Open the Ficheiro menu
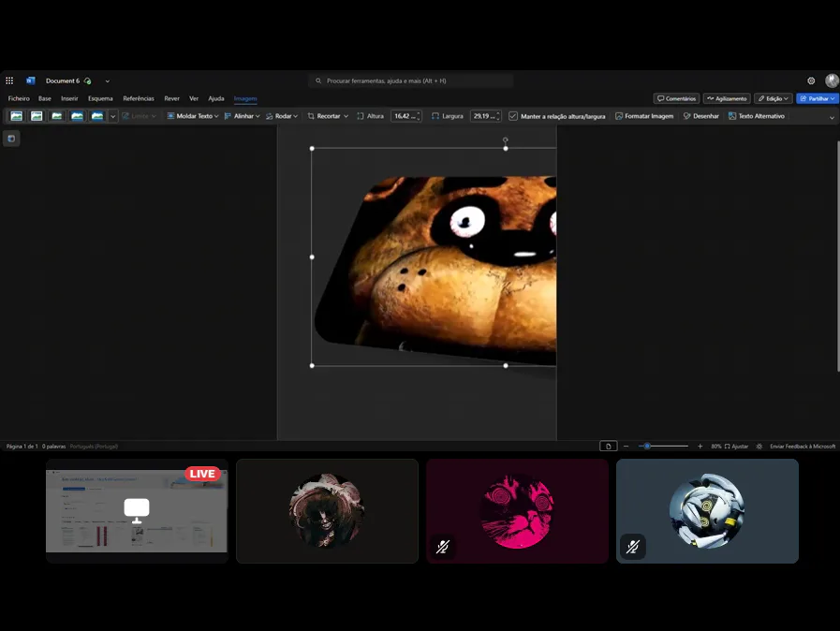Viewport: 840px width, 631px height. pyautogui.click(x=19, y=98)
